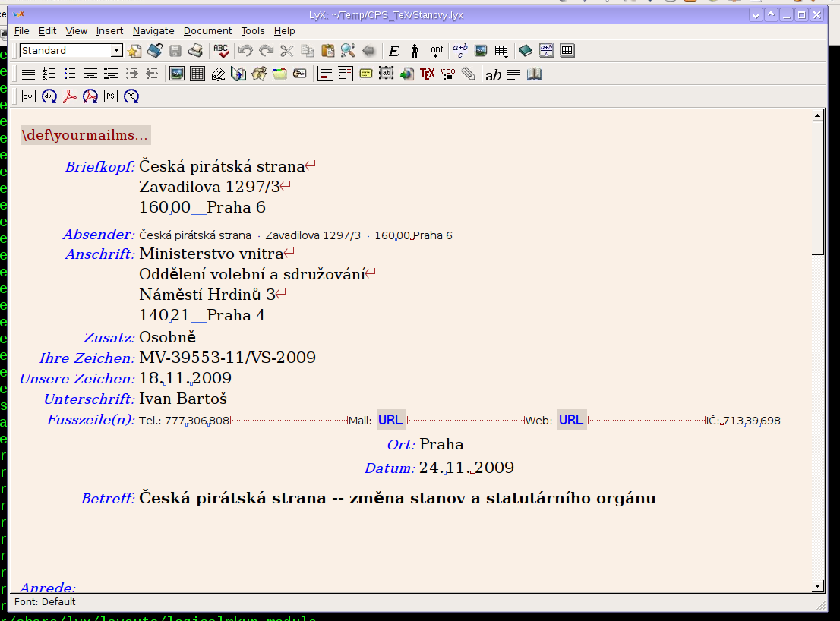This screenshot has width=840, height=621.
Task: Open the Tools menu
Action: [x=252, y=31]
